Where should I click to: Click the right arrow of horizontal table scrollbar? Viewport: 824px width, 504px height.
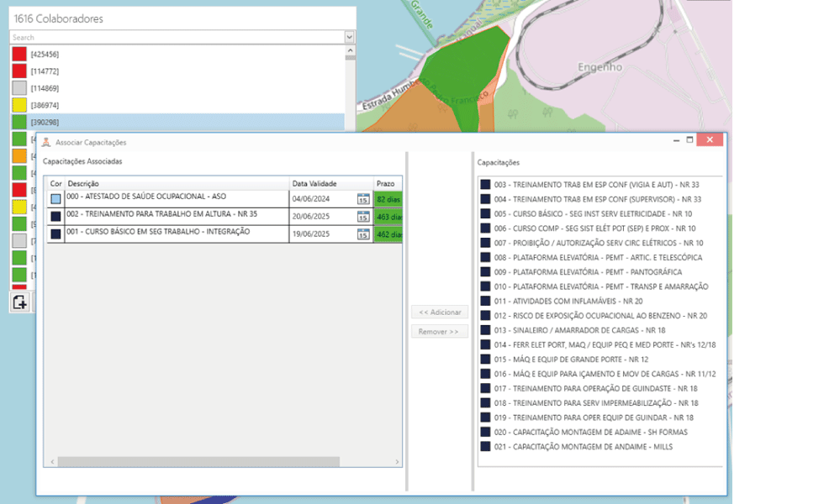pos(397,461)
